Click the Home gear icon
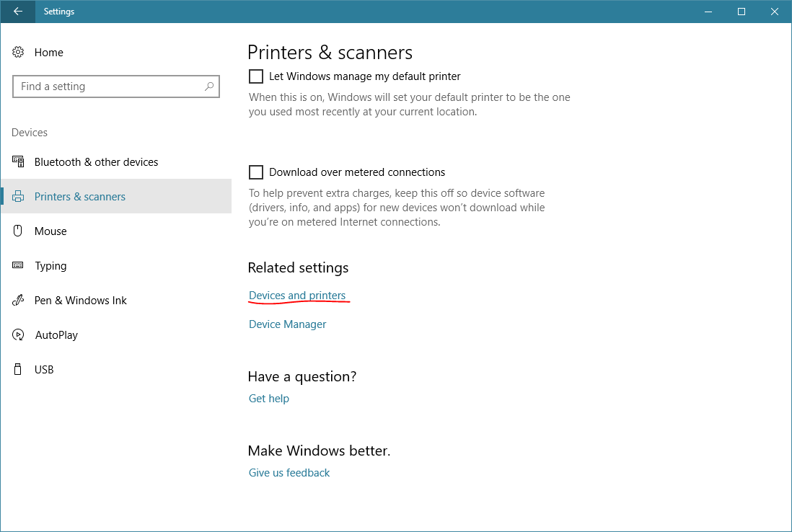 coord(18,52)
